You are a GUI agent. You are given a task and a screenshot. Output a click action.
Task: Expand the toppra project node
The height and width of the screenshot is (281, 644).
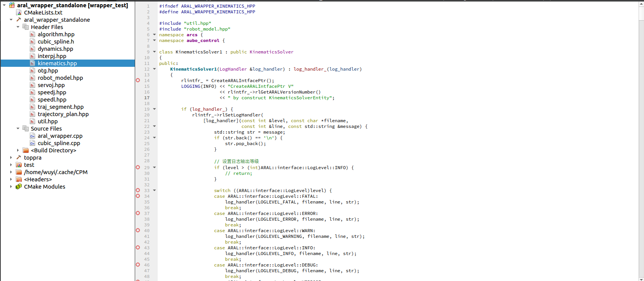click(11, 158)
